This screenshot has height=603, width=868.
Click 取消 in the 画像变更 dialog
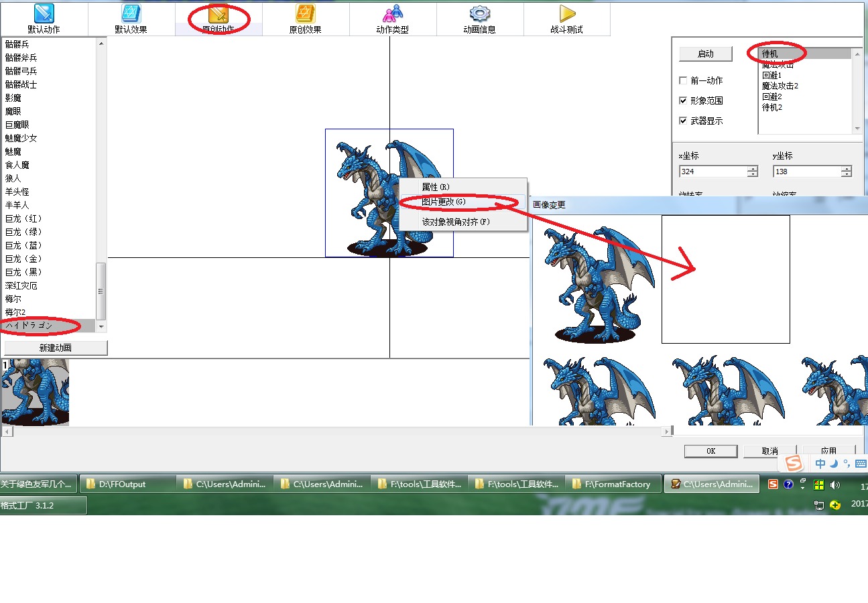click(770, 451)
